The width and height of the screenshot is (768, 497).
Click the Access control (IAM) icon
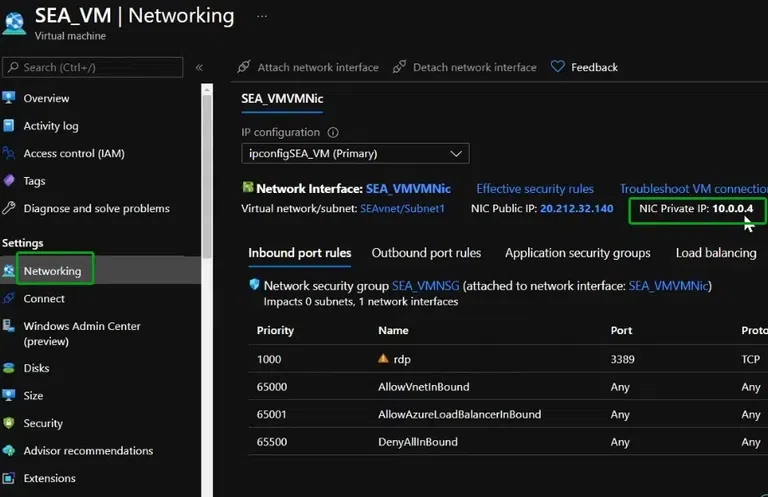coord(10,153)
